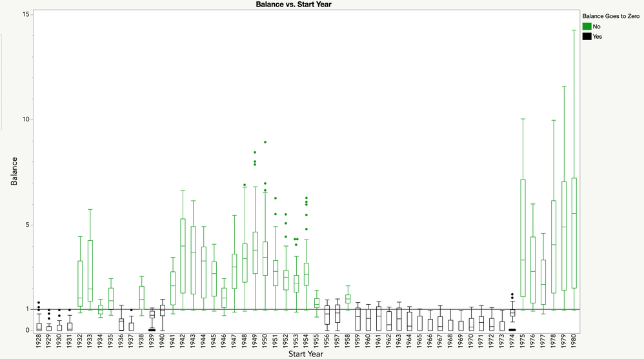Click the Start Year x-axis label
The height and width of the screenshot is (359, 644).
click(x=306, y=354)
